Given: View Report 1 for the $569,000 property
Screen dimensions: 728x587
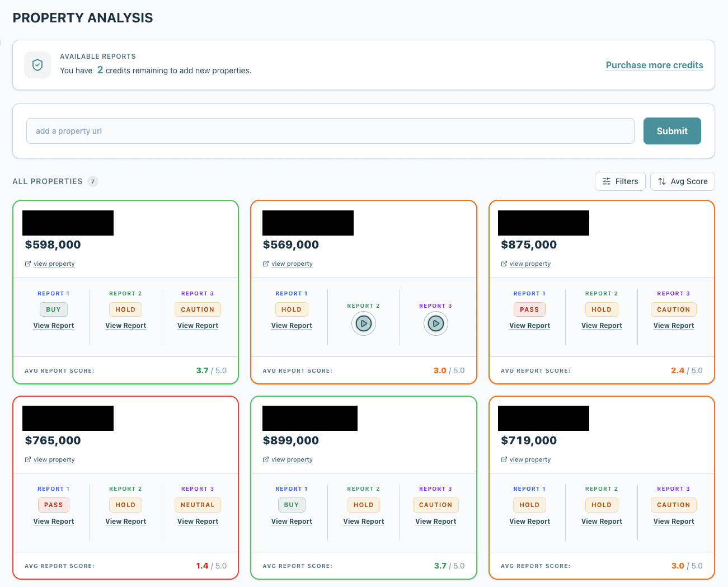Looking at the screenshot, I should point(292,326).
